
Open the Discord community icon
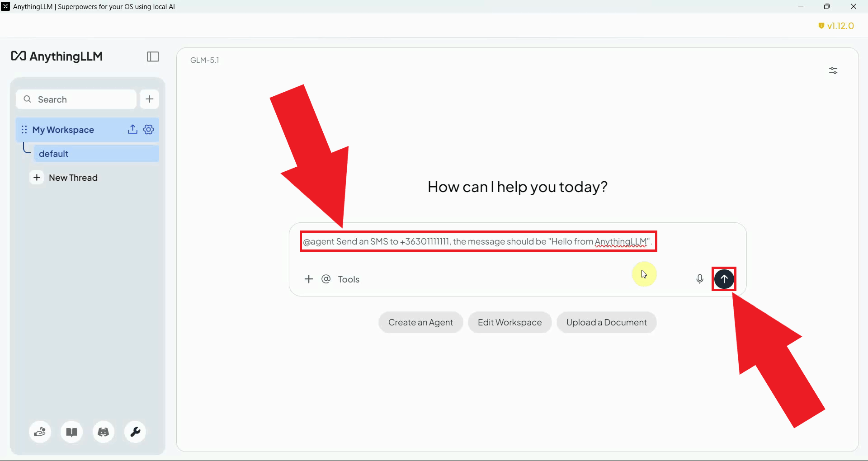coord(104,432)
